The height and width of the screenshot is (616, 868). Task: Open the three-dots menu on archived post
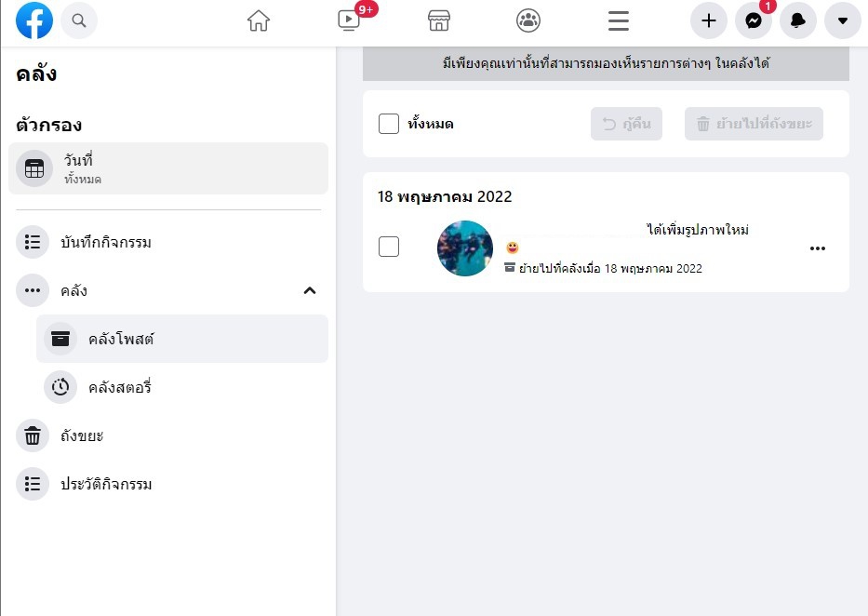pos(818,248)
